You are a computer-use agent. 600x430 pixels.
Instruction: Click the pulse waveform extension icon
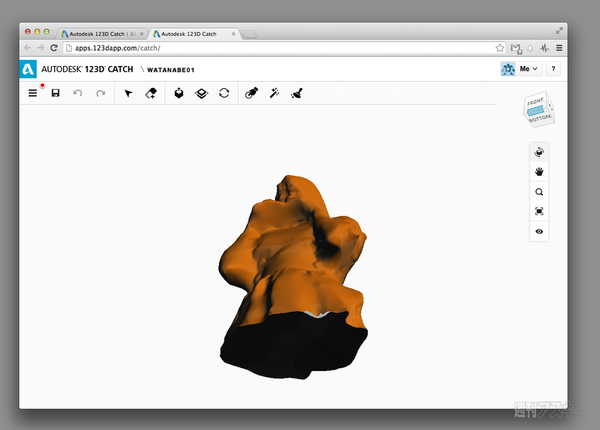(x=545, y=48)
